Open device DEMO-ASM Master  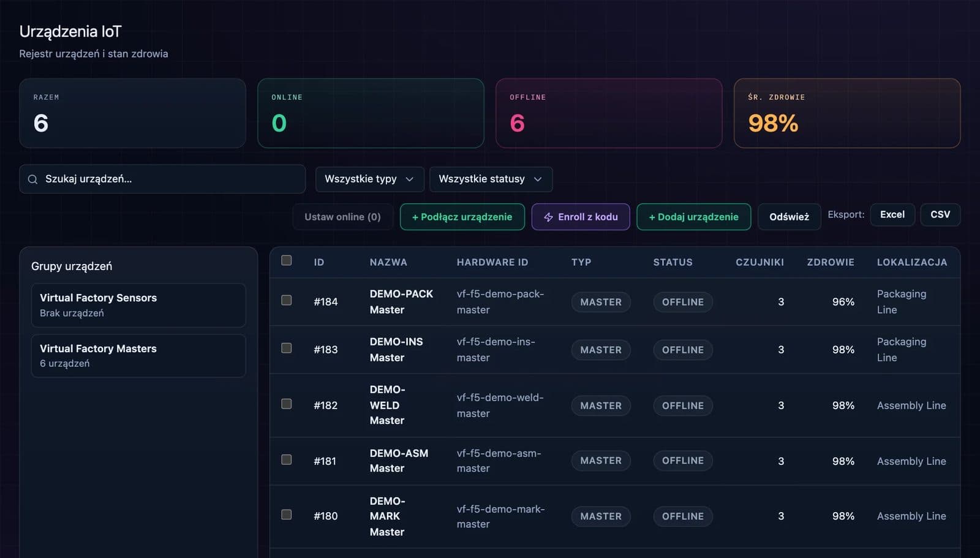(x=399, y=461)
